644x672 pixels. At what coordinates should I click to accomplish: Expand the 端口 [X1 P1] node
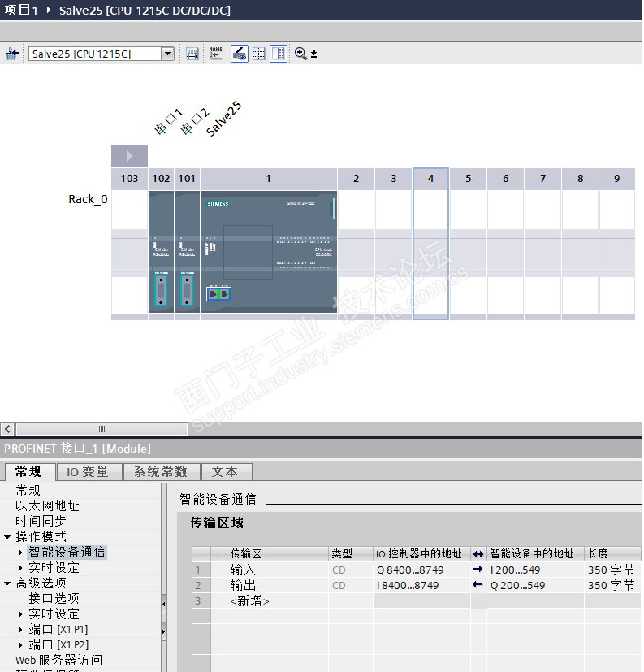point(20,630)
